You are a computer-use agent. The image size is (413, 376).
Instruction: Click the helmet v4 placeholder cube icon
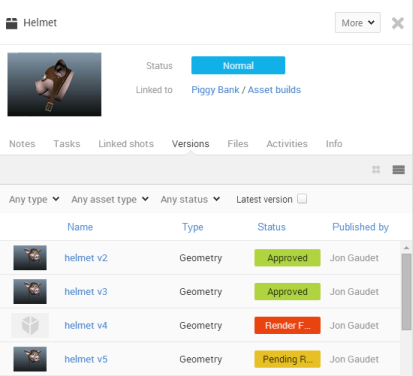click(x=30, y=325)
